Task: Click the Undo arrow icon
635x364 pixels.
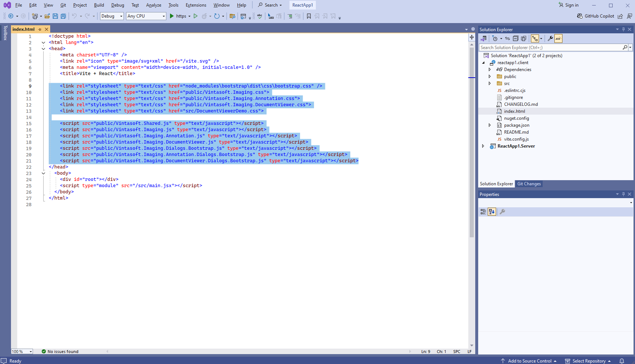Action: click(x=74, y=16)
